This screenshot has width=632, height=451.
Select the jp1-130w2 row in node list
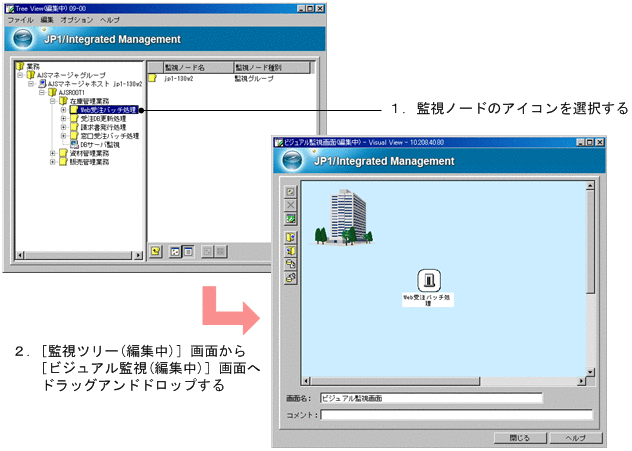click(x=229, y=79)
